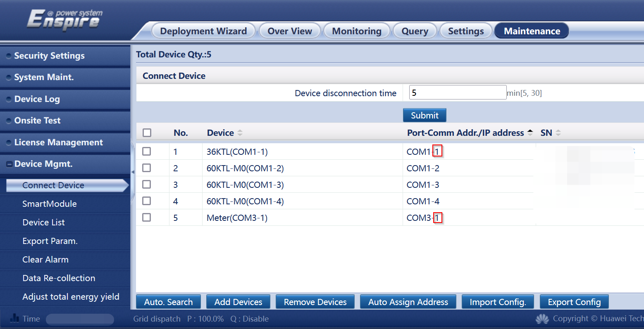
Task: Tick the select-all checkbox in table header
Action: point(147,133)
